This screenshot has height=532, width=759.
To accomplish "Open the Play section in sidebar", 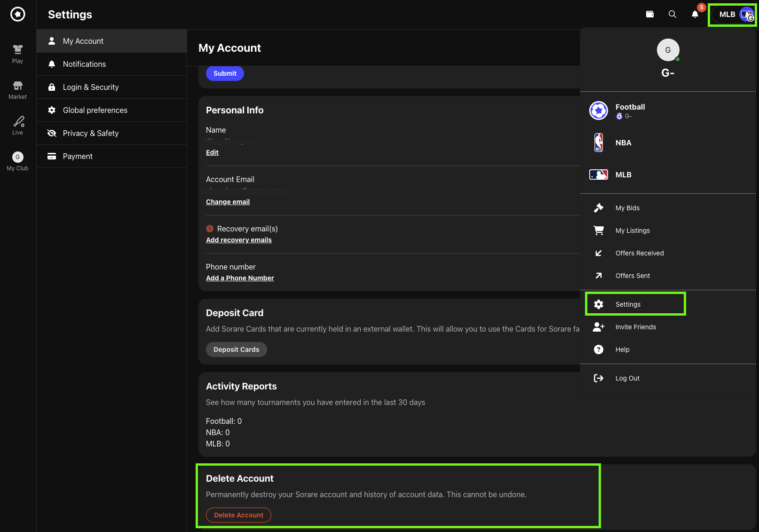I will coord(18,54).
